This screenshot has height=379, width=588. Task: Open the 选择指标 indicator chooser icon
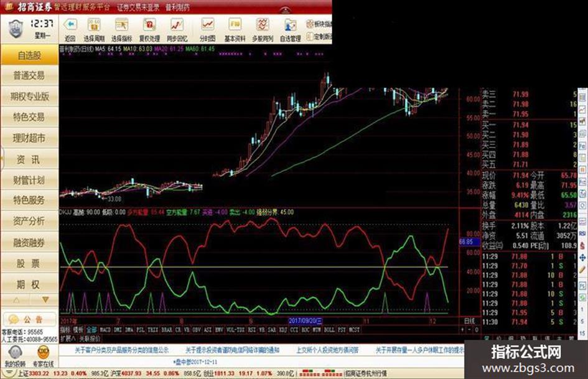(121, 25)
